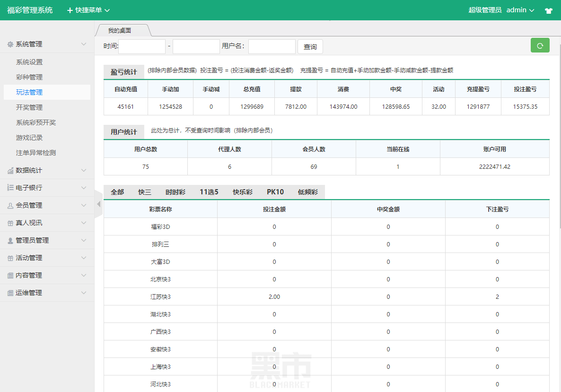Select the PK10 lottery tab

[275, 192]
